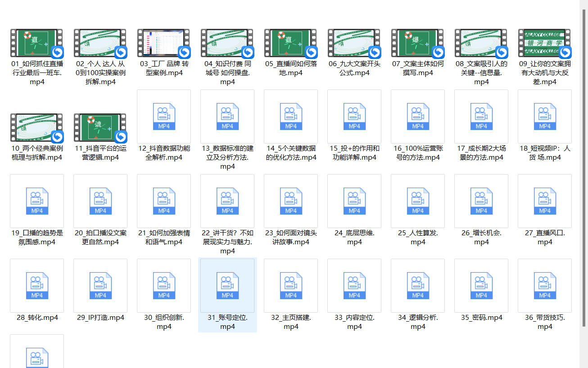Select the 33_内容定位.mp4 file icon
Image resolution: width=588 pixels, height=368 pixels.
(354, 286)
